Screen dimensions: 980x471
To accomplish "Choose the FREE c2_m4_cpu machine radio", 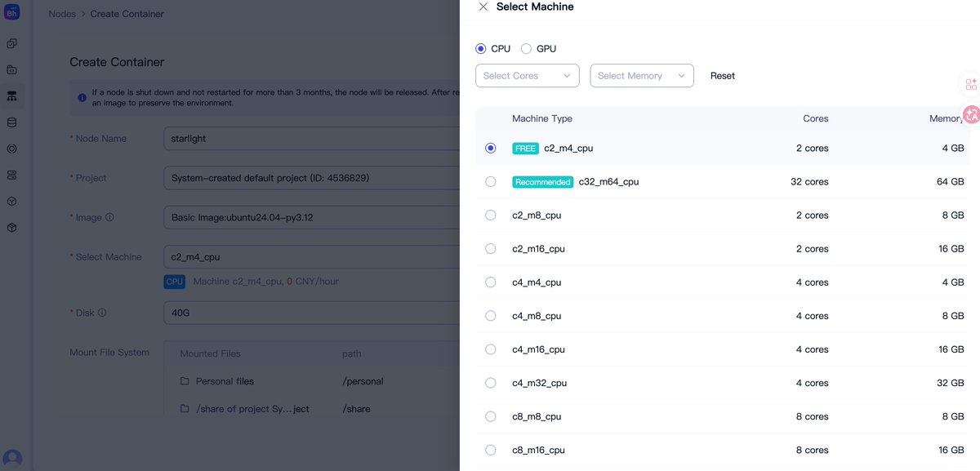I will coord(490,149).
